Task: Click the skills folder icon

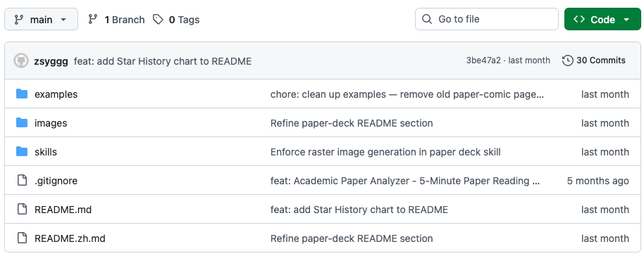Action: click(x=22, y=151)
